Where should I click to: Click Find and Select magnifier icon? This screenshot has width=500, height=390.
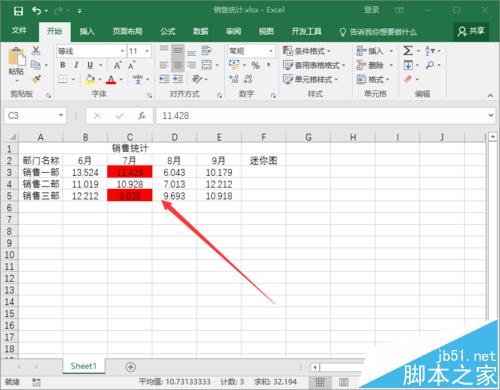pos(430,65)
